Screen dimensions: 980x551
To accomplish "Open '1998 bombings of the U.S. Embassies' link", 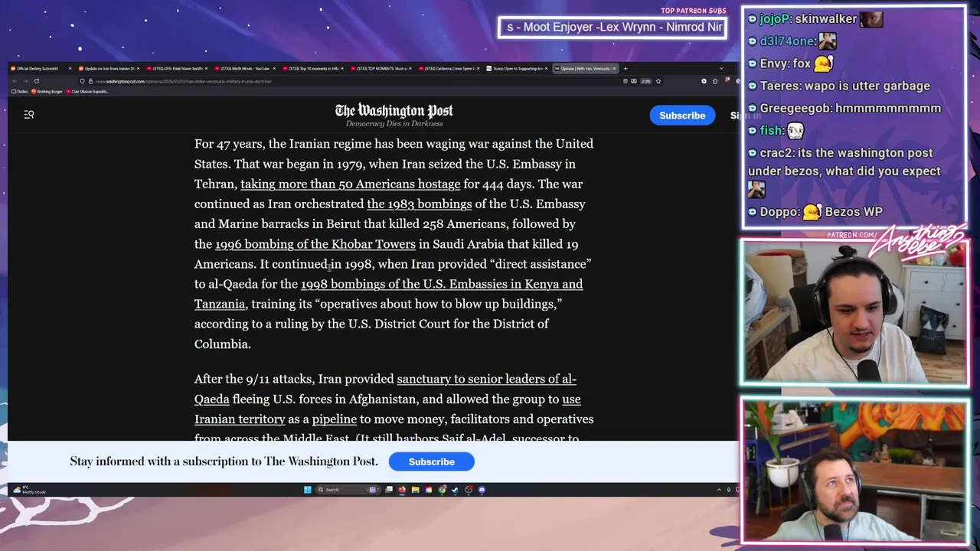I will tap(442, 284).
